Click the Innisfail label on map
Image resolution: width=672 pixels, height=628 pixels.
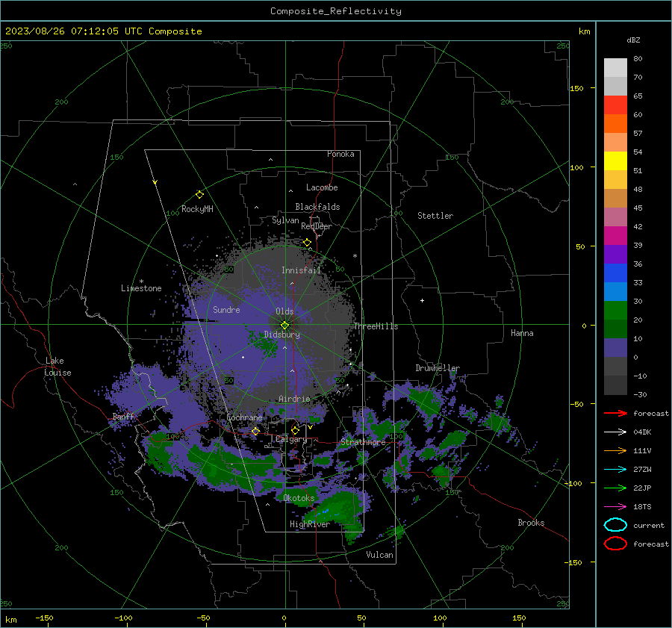(301, 270)
